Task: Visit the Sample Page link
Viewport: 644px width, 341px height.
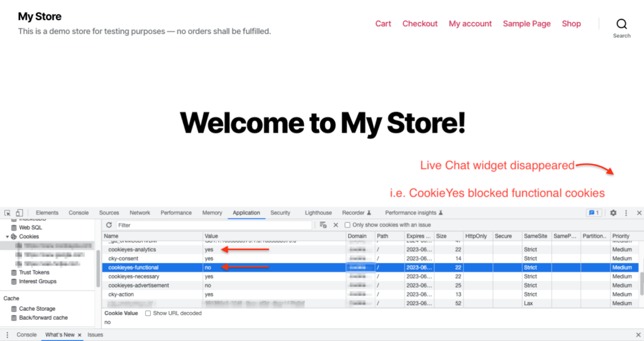Action: (x=526, y=24)
